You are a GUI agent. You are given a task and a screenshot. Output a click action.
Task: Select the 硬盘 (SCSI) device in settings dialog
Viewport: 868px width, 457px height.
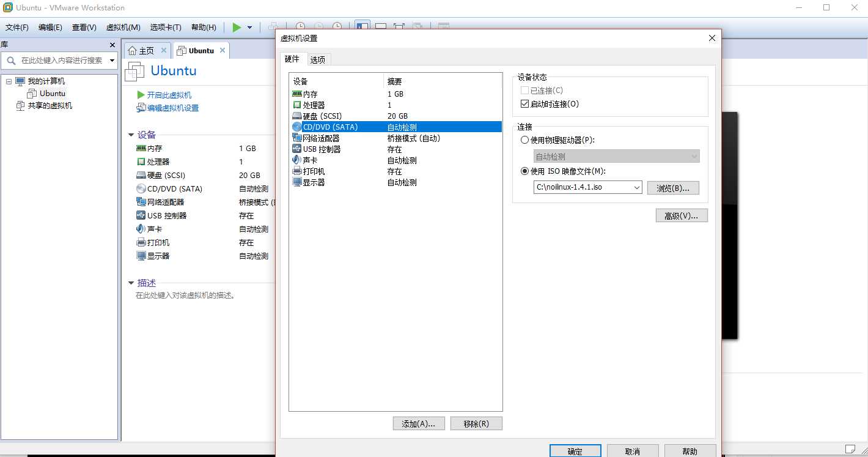click(395, 116)
